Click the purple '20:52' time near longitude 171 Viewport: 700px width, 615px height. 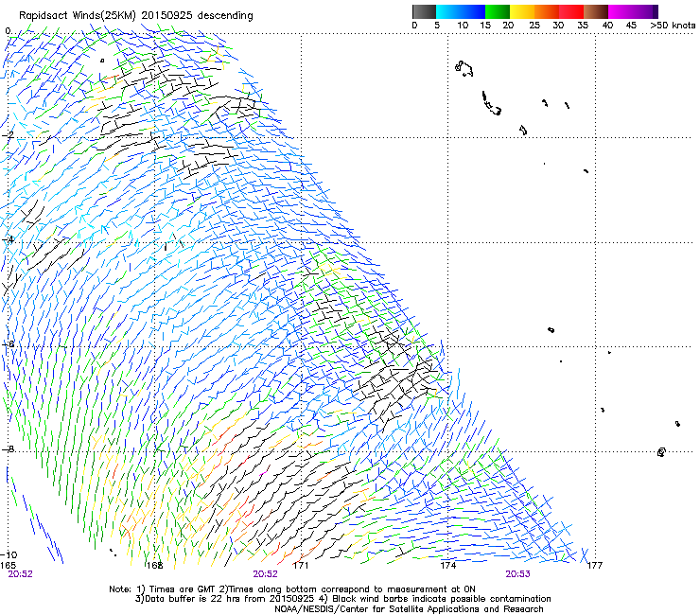[x=265, y=574]
